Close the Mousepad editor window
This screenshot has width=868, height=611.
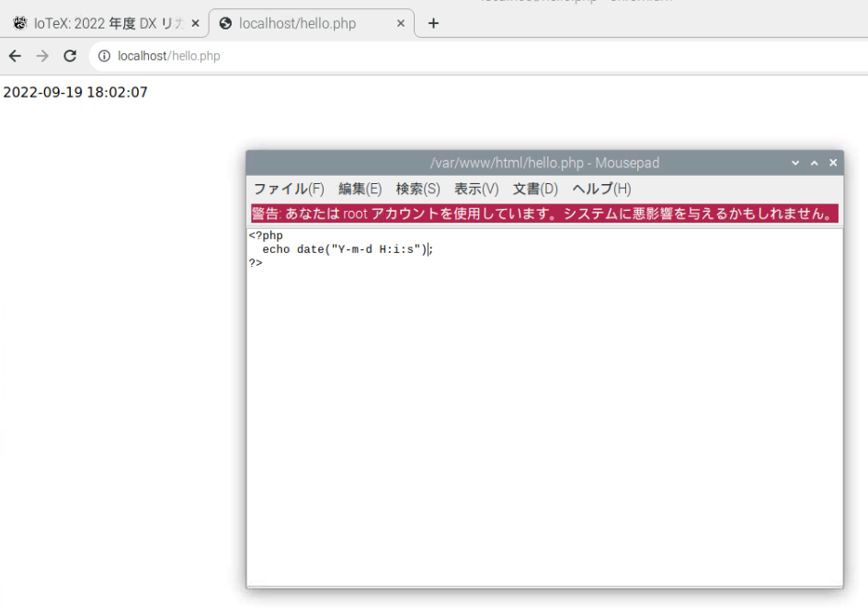pos(833,163)
